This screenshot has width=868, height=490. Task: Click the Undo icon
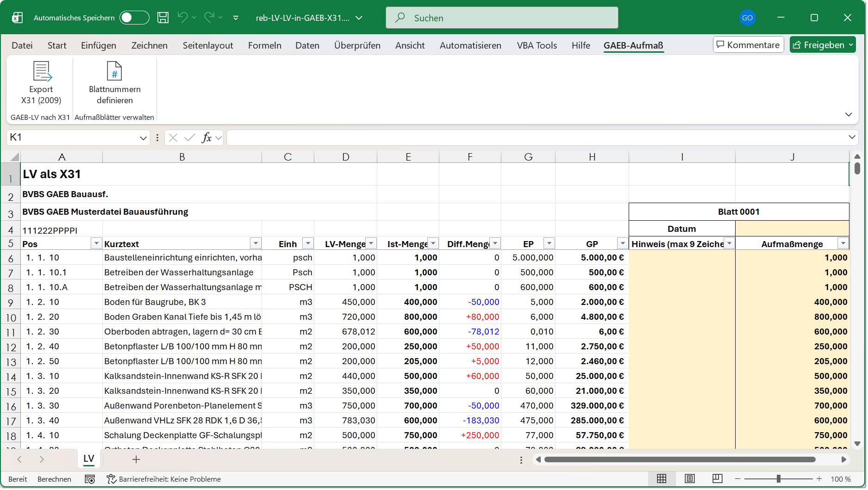[183, 17]
